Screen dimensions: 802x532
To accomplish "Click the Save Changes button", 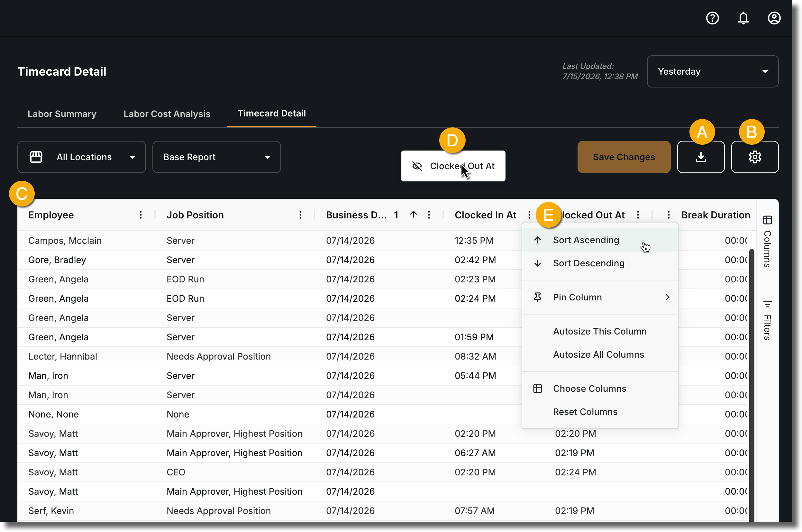I will coord(624,157).
